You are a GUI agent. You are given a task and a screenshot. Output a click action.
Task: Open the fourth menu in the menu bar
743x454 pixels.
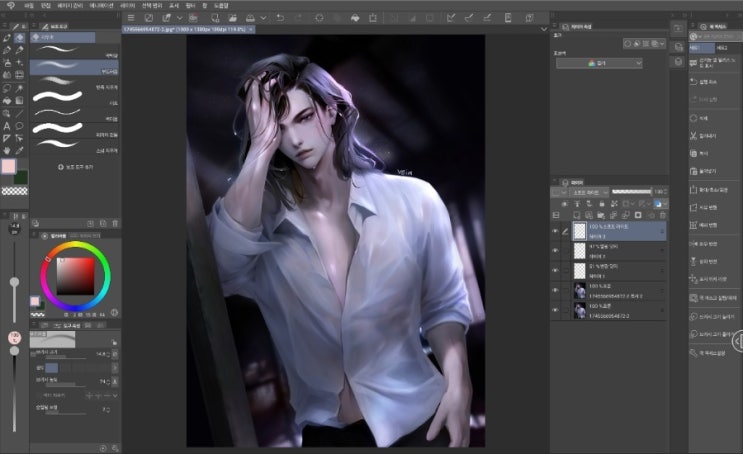tap(101, 6)
